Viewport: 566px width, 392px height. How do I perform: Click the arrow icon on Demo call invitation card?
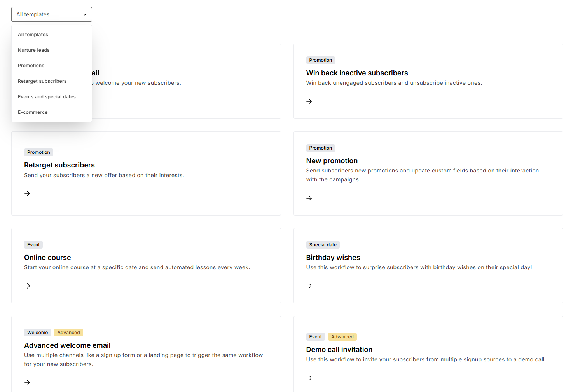[309, 378]
